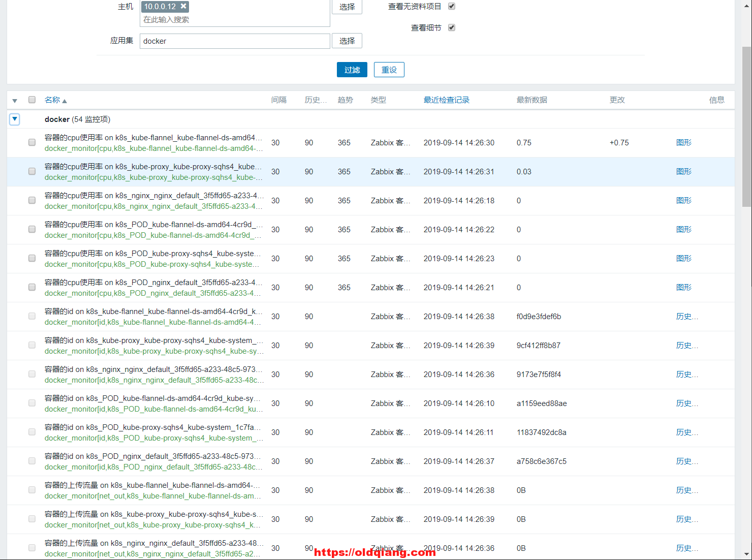Viewport: 752px width, 560px height.
Task: Click 选择 button beside the host field
Action: pos(347,7)
